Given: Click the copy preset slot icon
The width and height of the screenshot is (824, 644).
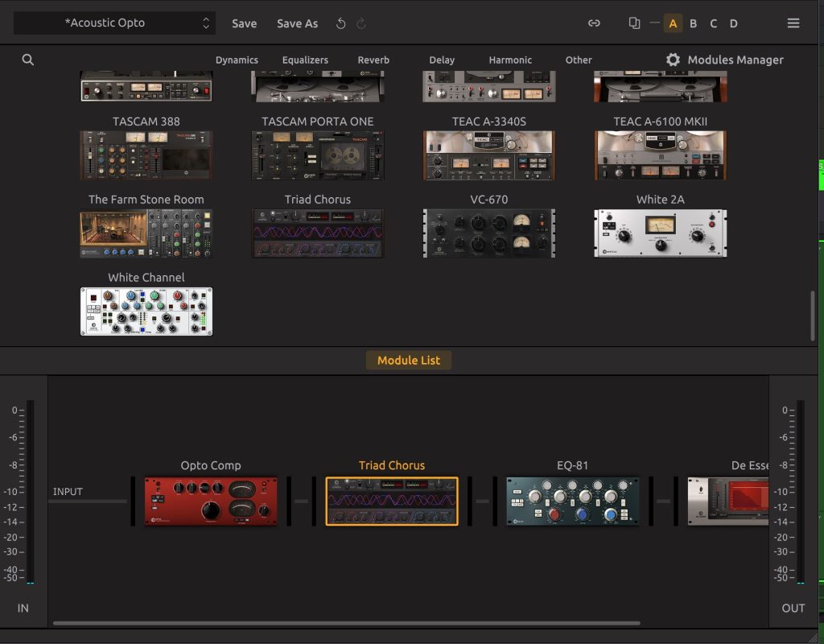Looking at the screenshot, I should tap(634, 23).
